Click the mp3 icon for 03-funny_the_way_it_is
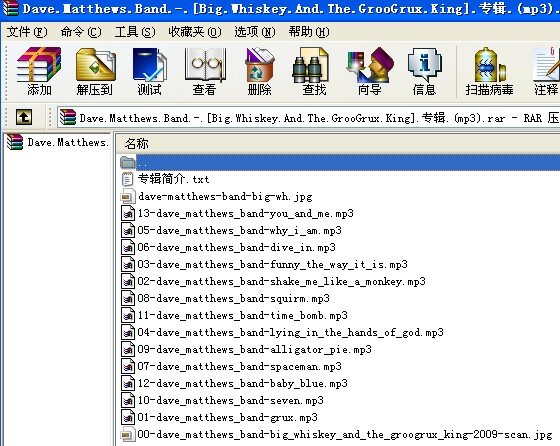The image size is (560, 446). pos(128,264)
